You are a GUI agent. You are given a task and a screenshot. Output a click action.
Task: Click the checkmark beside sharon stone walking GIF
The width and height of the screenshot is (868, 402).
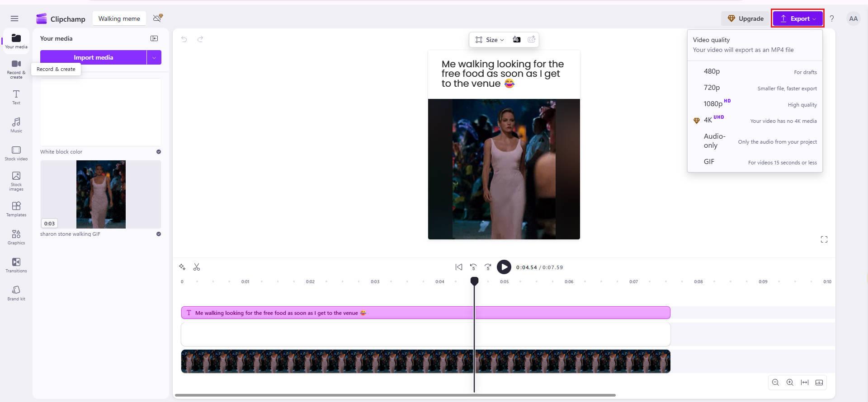(x=159, y=234)
